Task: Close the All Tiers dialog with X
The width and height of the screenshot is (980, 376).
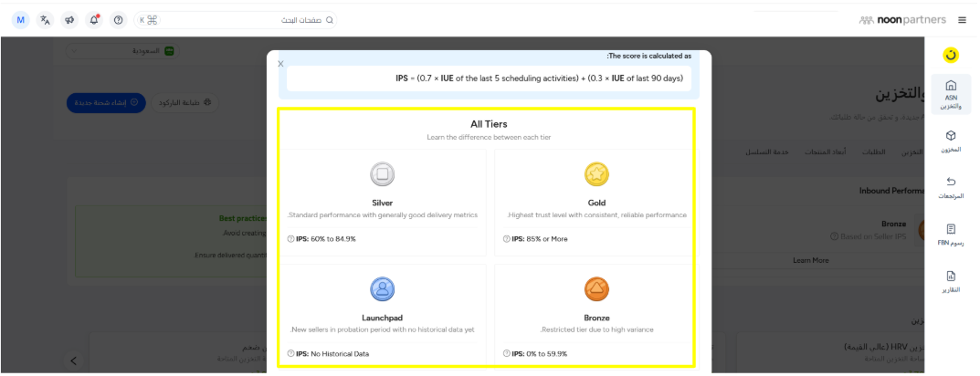Action: click(x=280, y=64)
